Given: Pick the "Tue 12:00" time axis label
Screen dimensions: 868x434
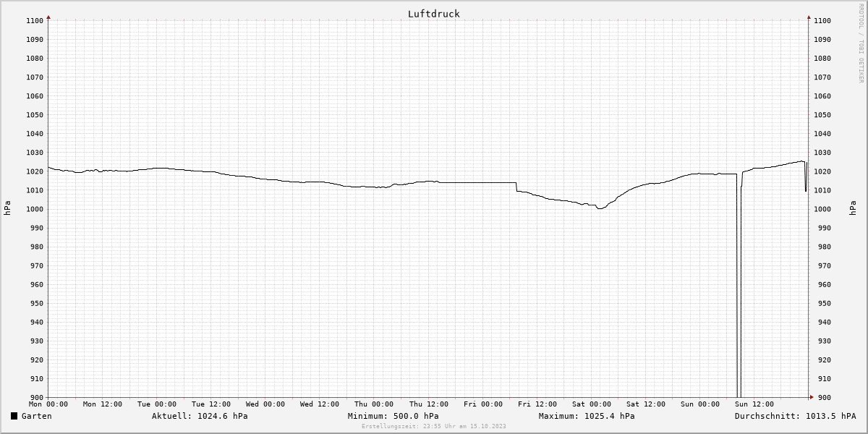Looking at the screenshot, I should pyautogui.click(x=211, y=404).
